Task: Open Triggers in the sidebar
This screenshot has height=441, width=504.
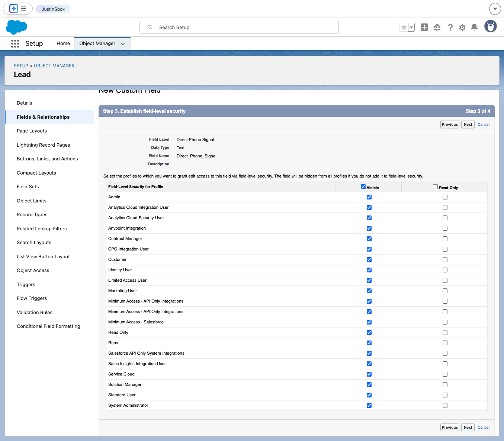Action: pyautogui.click(x=26, y=285)
